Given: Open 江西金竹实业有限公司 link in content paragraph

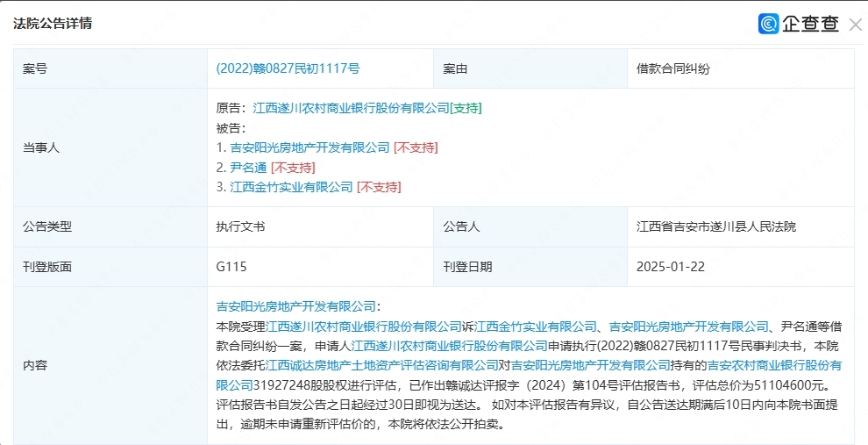Looking at the screenshot, I should [x=536, y=327].
